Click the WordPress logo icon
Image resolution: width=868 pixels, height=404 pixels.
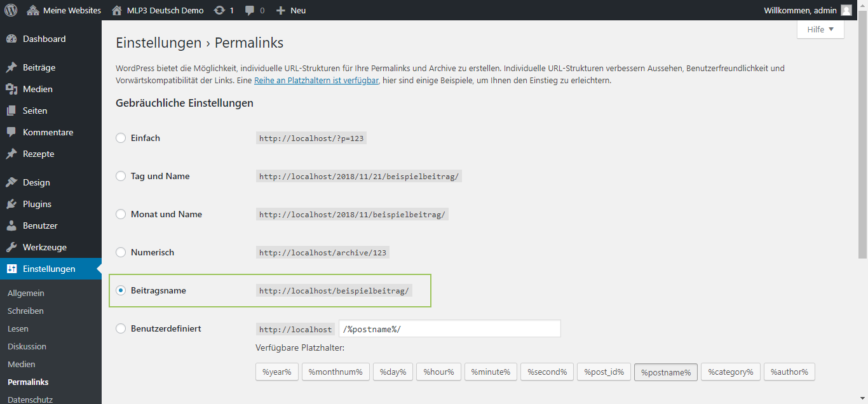(x=11, y=10)
